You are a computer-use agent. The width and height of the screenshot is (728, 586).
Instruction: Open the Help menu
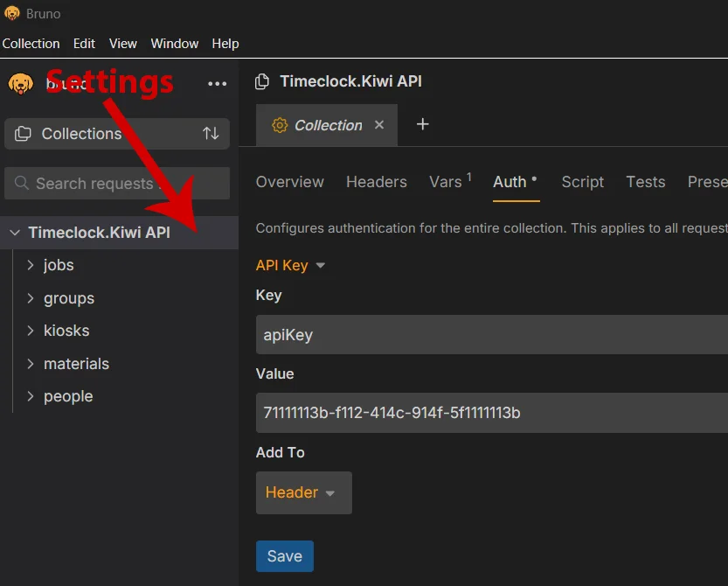point(225,44)
